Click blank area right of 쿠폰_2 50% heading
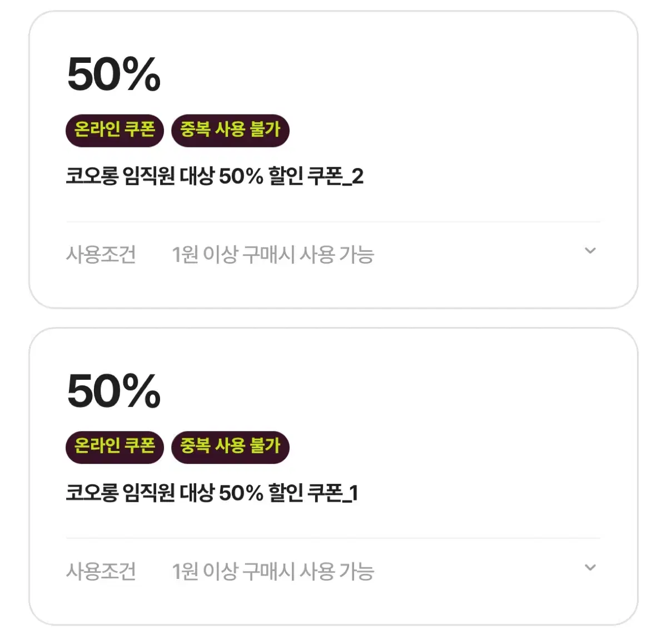 click(389, 75)
